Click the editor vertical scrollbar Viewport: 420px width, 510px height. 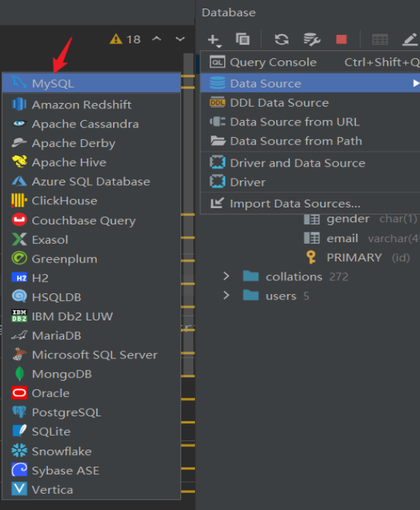pyautogui.click(x=188, y=214)
